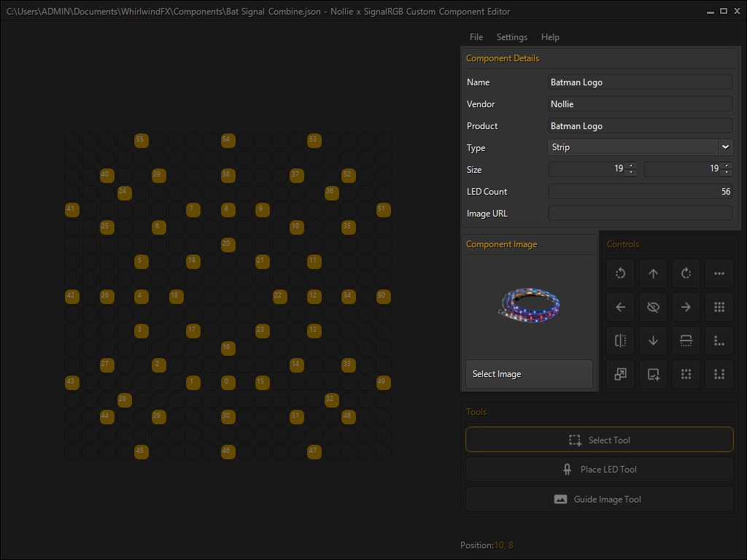Image resolution: width=747 pixels, height=560 pixels.
Task: Select LED number 43 on the grid
Action: [x=72, y=382]
